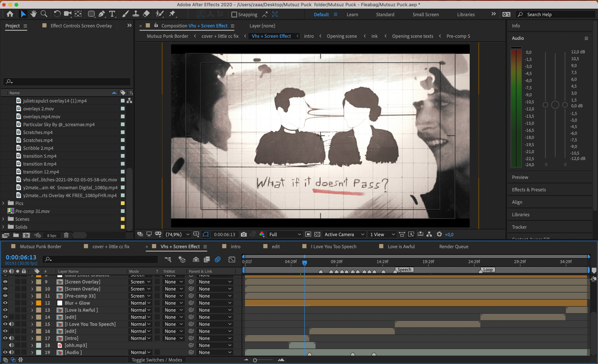Open the composition mini-flowchart
This screenshot has height=364, width=598.
(x=168, y=260)
